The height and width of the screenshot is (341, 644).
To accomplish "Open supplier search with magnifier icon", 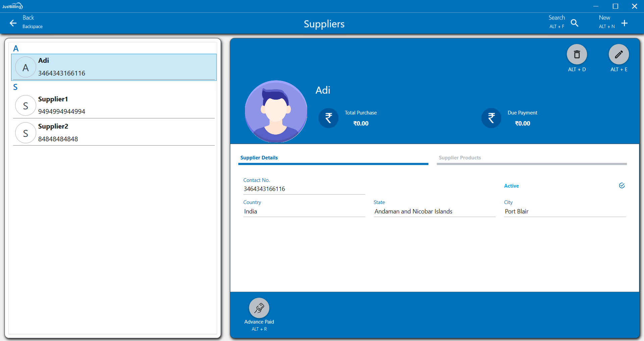I will (574, 23).
